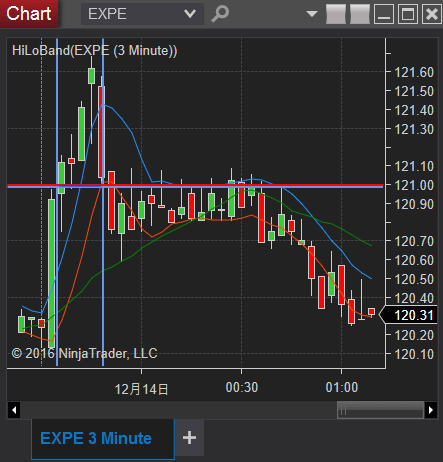Click the first gray link button
443x462 pixels.
coord(336,14)
